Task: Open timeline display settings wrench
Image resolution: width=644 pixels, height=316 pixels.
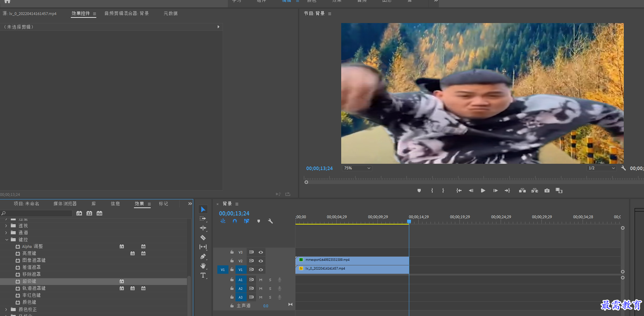Action: [270, 221]
